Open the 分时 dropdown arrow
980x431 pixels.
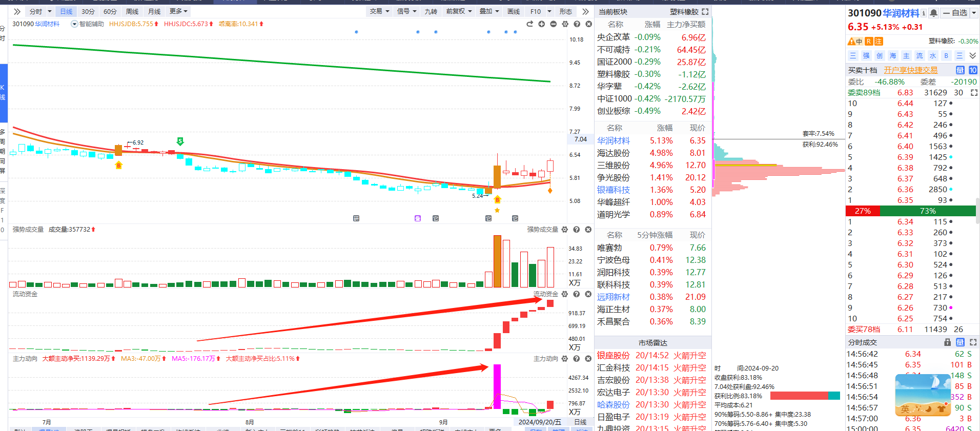click(x=50, y=11)
